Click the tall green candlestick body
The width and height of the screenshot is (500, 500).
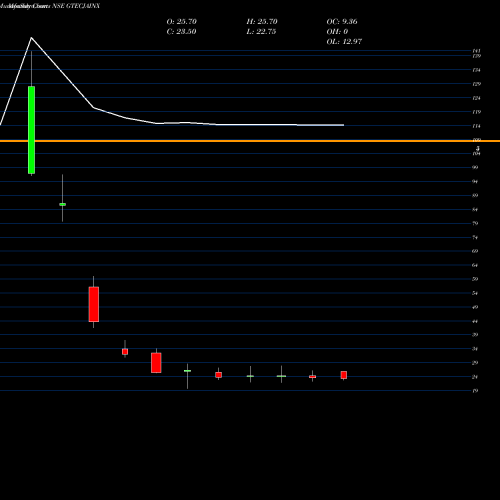click(31, 130)
